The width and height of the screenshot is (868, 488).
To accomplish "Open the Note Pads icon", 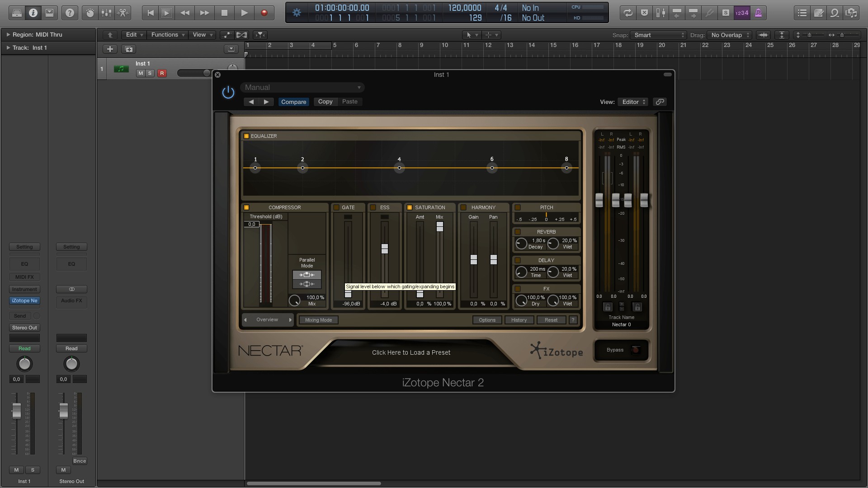I will (x=819, y=13).
